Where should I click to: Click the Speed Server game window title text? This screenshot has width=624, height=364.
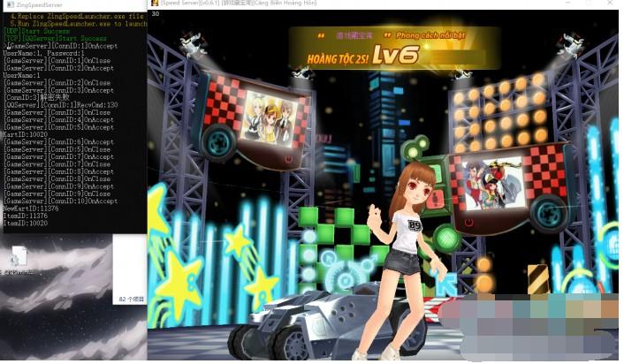pyautogui.click(x=239, y=3)
